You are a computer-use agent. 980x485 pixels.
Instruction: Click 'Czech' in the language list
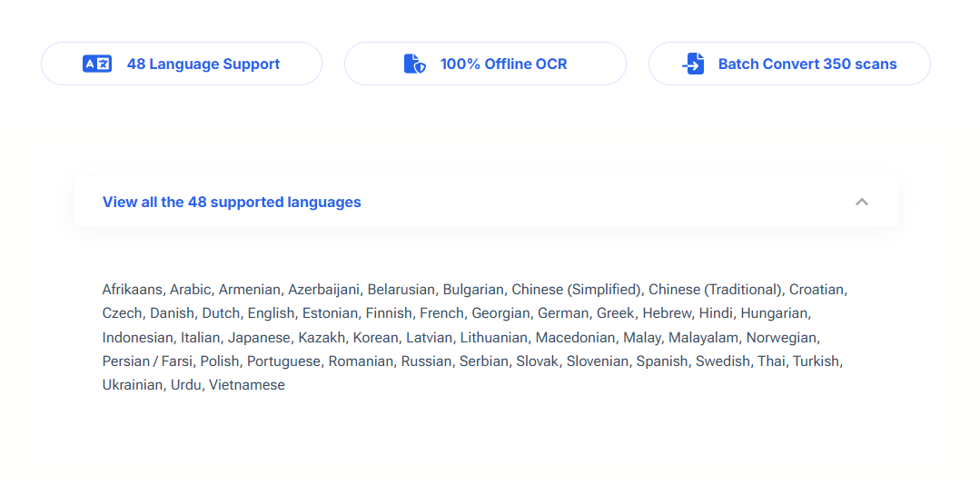click(x=122, y=313)
